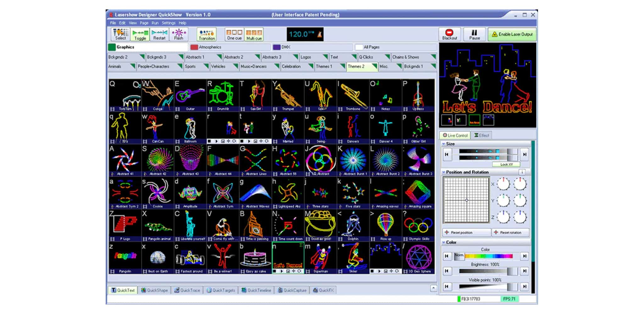Collapse the Position and Rotation section

444,172
